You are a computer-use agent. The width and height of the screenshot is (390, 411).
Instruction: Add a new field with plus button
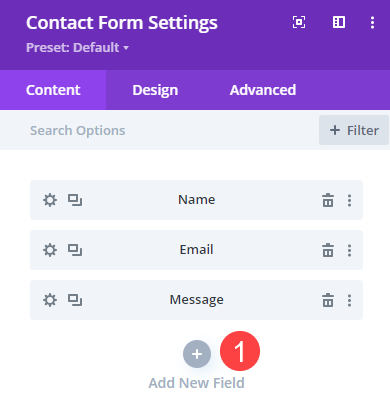(197, 354)
